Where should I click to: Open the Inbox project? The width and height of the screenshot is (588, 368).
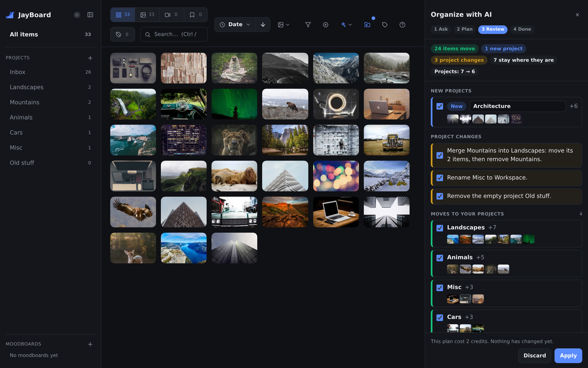(x=50, y=72)
